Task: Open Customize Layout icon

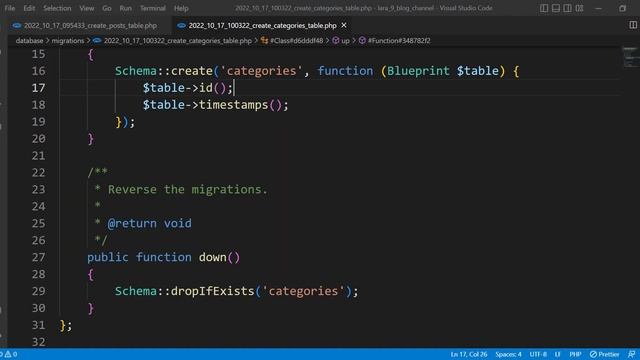Action: tap(579, 8)
